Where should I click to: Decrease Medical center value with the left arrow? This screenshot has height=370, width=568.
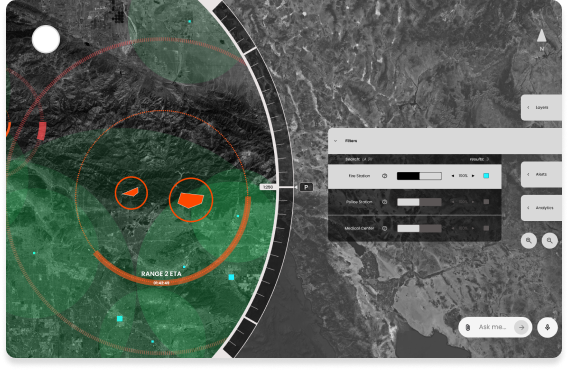click(x=453, y=228)
